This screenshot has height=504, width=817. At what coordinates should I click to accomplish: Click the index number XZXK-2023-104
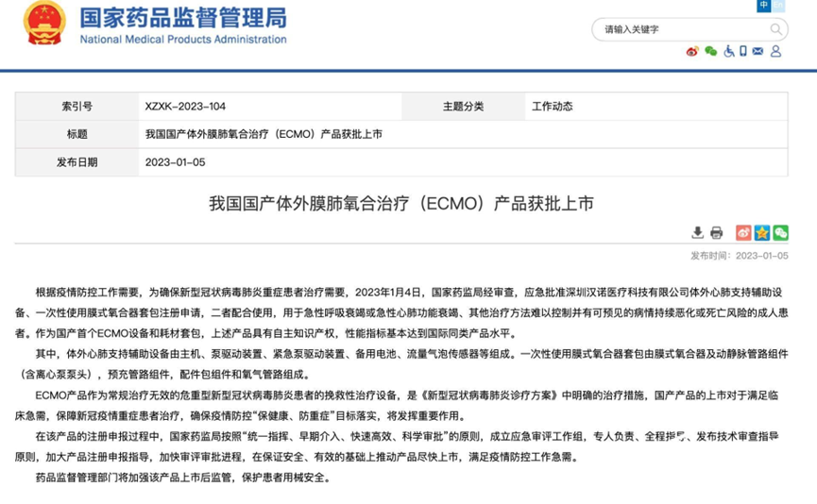186,107
